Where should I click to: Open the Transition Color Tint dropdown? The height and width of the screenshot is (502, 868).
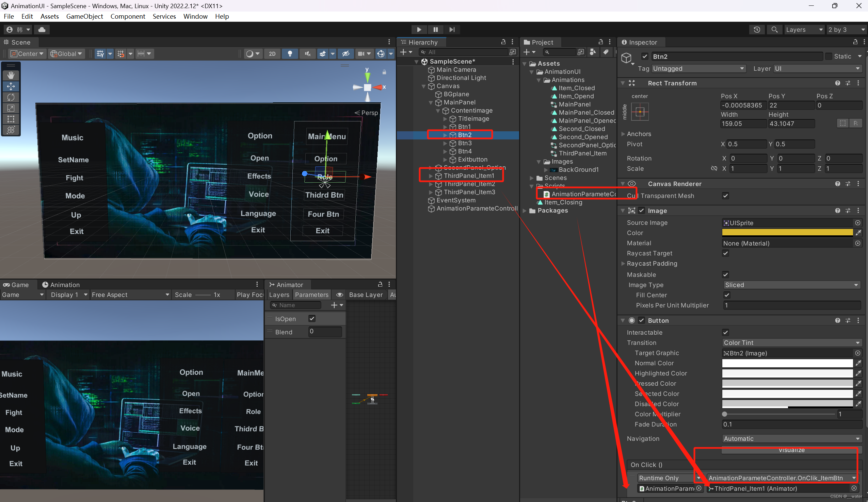click(x=791, y=343)
